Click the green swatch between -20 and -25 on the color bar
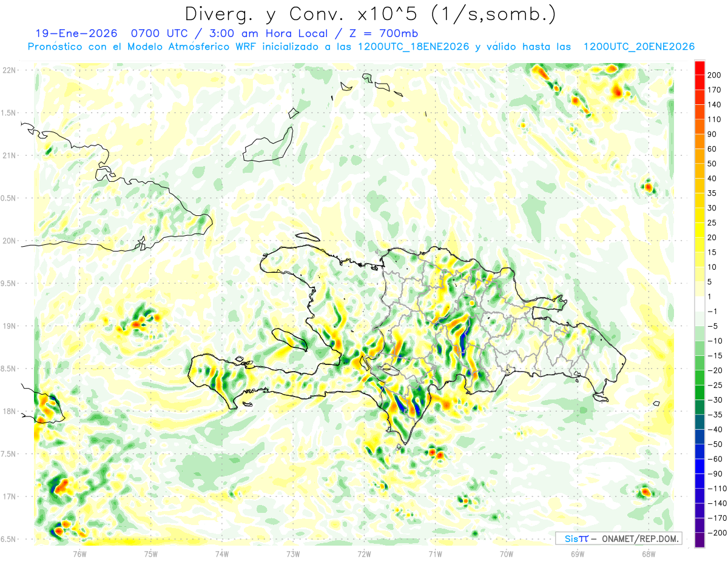 point(699,377)
